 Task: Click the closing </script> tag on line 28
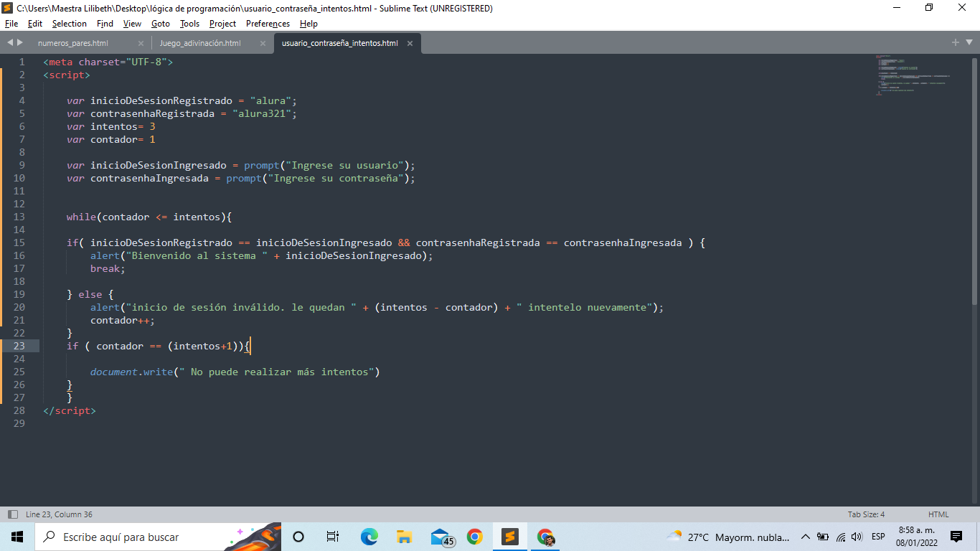click(x=70, y=410)
